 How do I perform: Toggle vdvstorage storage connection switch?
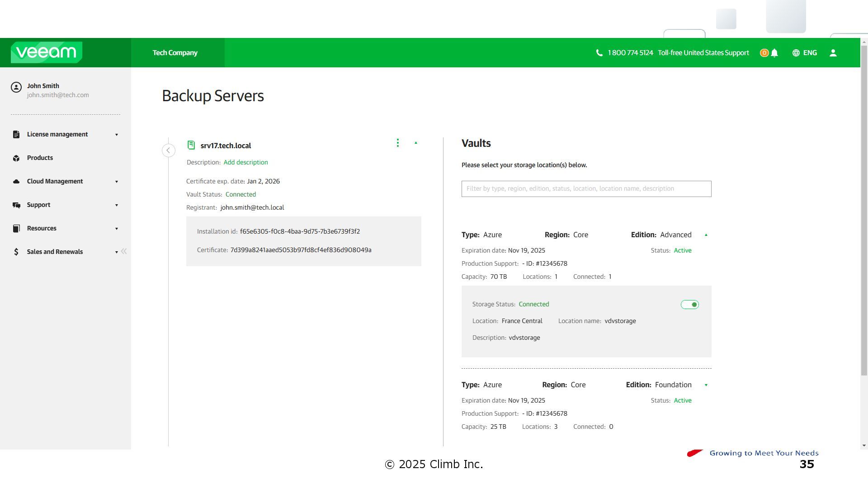pos(690,305)
